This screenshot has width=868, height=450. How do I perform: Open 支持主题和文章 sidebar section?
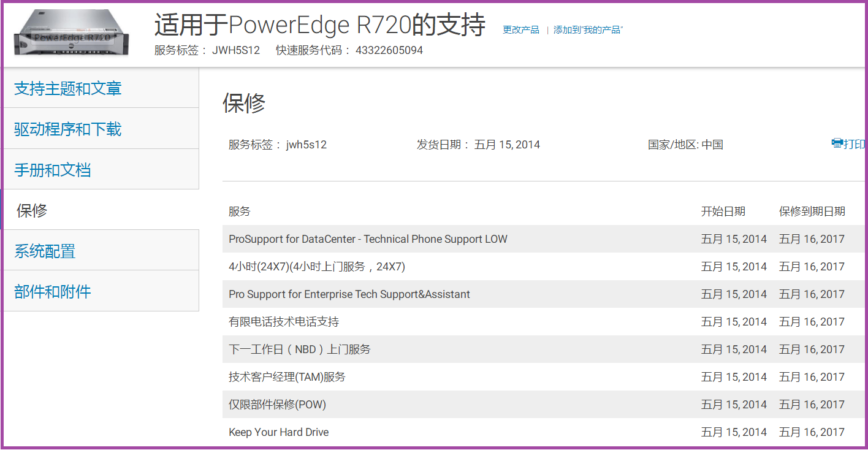(67, 88)
